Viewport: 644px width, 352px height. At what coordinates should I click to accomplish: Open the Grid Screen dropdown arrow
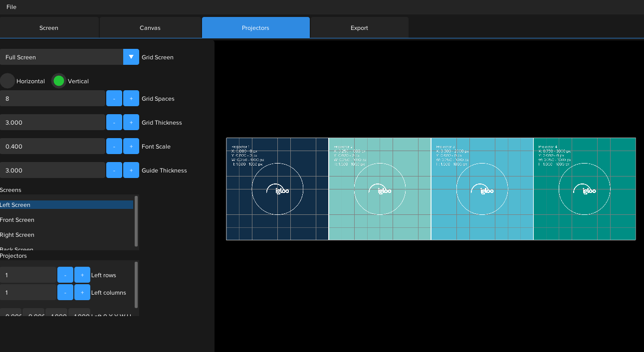click(x=131, y=57)
